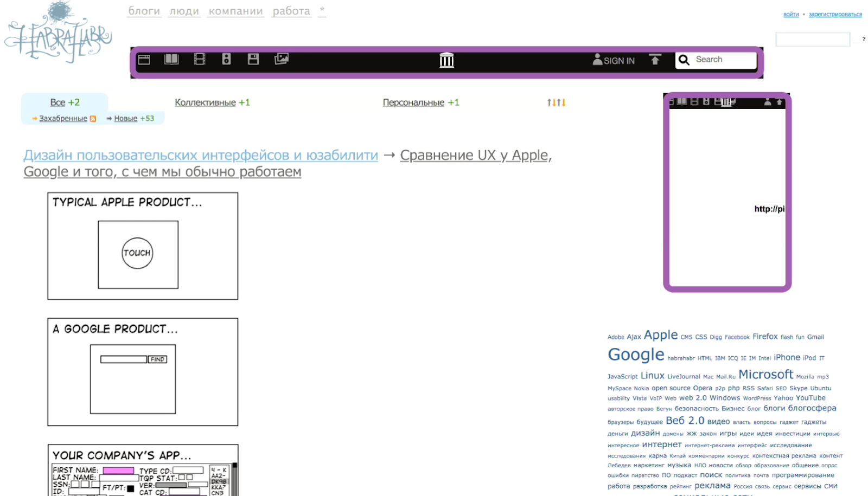Click the open book icon in the black toolbar
868x496 pixels.
click(x=171, y=59)
